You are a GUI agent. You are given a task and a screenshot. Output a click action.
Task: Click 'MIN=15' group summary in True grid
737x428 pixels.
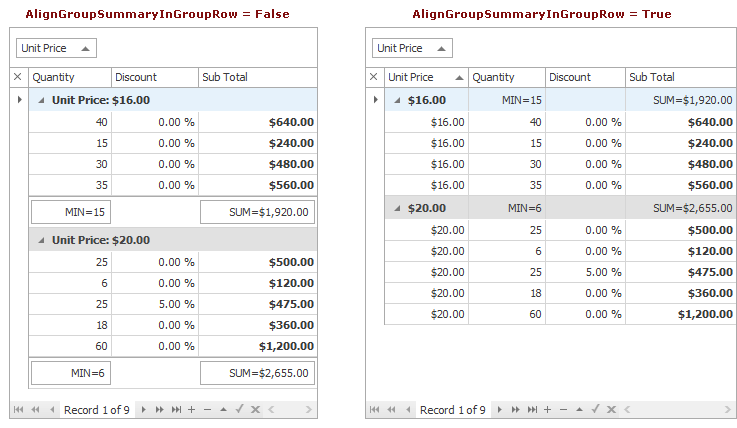[507, 100]
